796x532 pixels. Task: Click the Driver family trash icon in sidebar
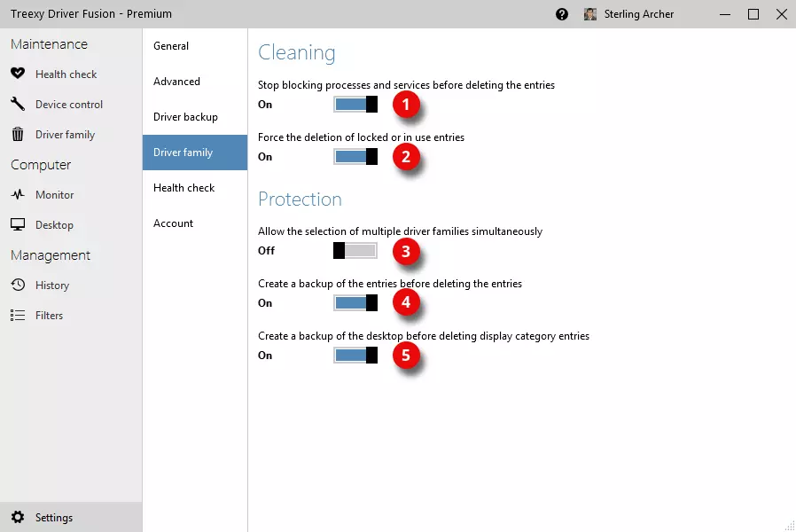18,134
